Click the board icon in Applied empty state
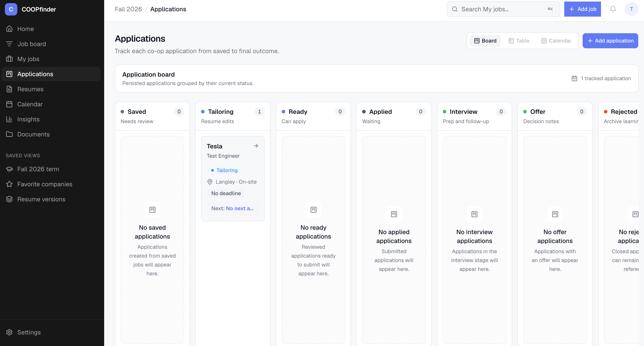Screen dimensions: 644x346 (x=394, y=214)
